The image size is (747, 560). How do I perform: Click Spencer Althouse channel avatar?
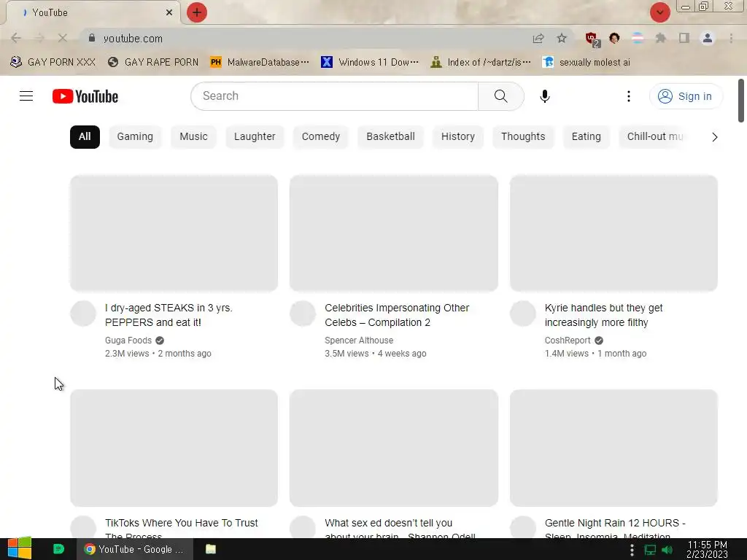click(x=303, y=314)
